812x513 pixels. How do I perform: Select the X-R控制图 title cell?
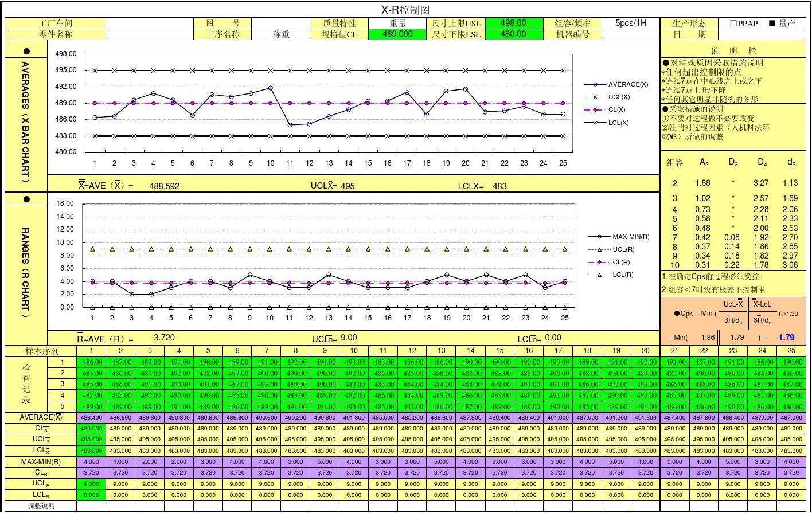coord(405,10)
